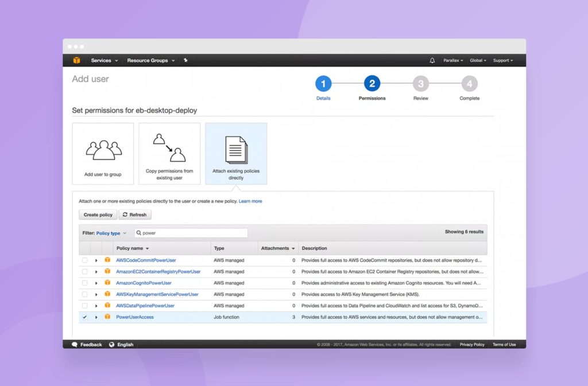Viewport: 588px width, 386px height.
Task: Expand the AWSCodeCommitPowerUser policy row
Action: (x=96, y=260)
